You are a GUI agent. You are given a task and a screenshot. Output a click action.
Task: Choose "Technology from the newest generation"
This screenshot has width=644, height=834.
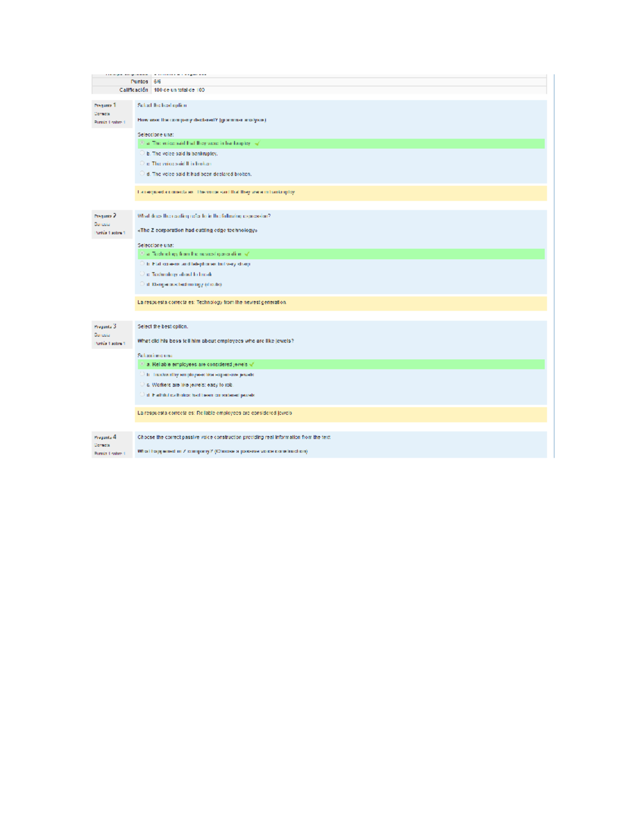143,253
